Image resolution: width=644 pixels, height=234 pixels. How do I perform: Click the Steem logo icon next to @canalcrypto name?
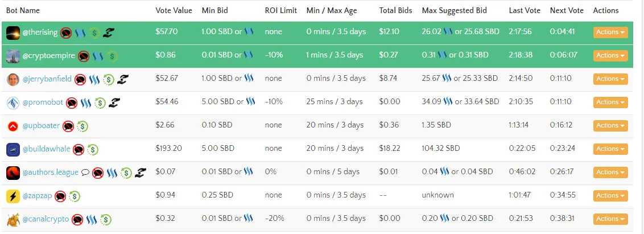(x=92, y=220)
